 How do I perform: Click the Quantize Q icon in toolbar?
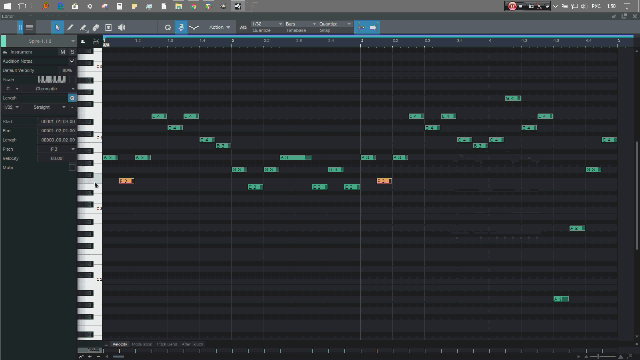pyautogui.click(x=168, y=27)
